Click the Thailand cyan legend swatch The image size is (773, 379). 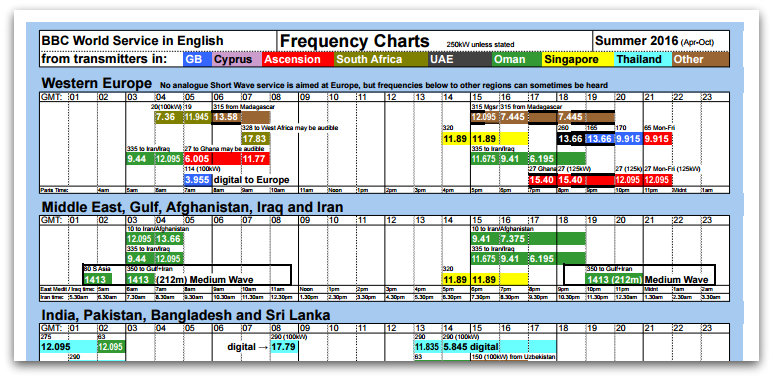pos(643,60)
